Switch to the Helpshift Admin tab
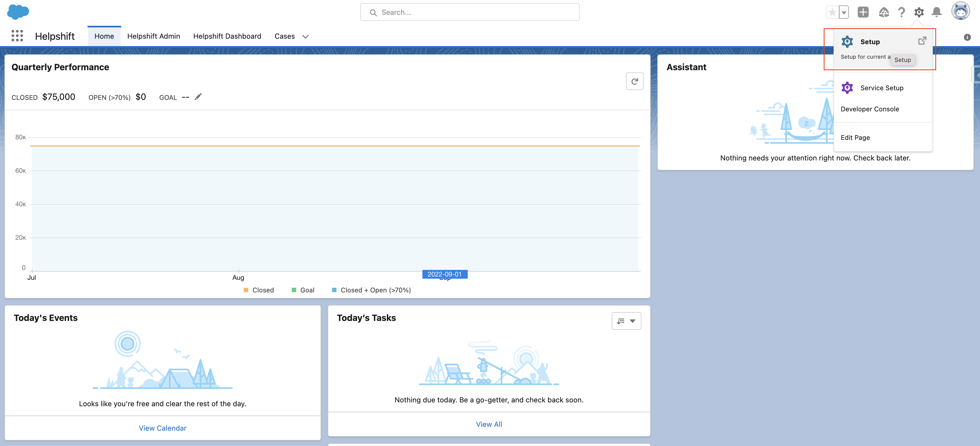980x446 pixels. pyautogui.click(x=153, y=36)
